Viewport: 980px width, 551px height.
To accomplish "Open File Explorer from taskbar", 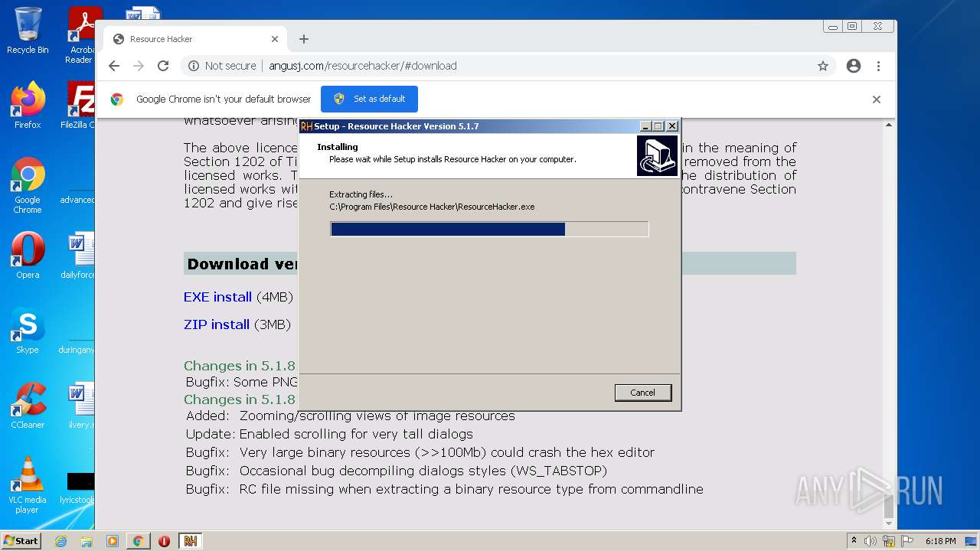I will pos(87,541).
